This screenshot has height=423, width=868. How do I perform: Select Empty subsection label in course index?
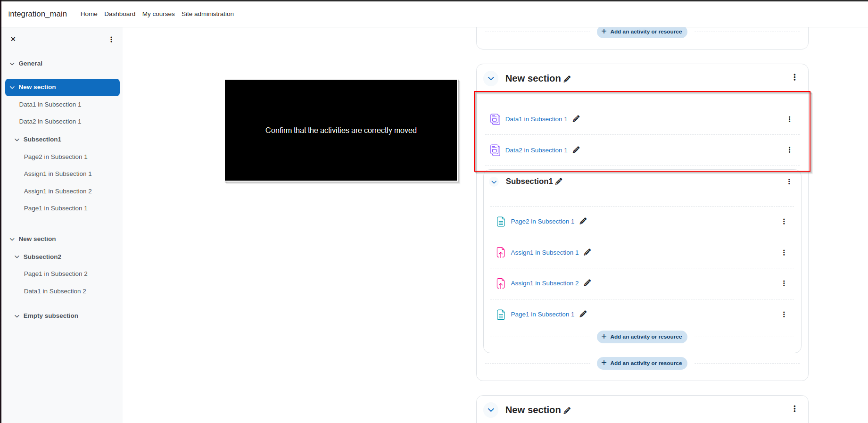point(51,316)
